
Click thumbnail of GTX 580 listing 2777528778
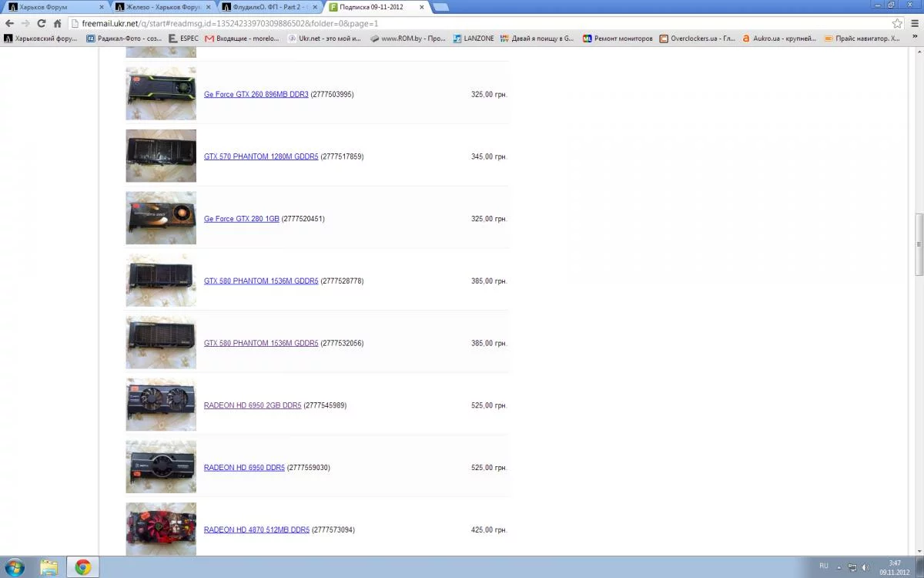161,281
